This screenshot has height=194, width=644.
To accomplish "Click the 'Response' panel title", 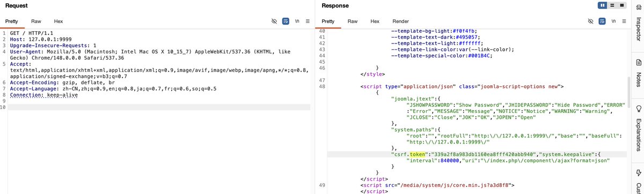I will coord(335,6).
